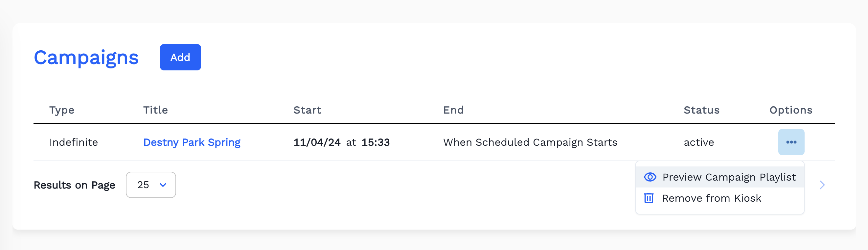Image resolution: width=868 pixels, height=250 pixels.
Task: Click the Indefinite type cell
Action: point(74,142)
